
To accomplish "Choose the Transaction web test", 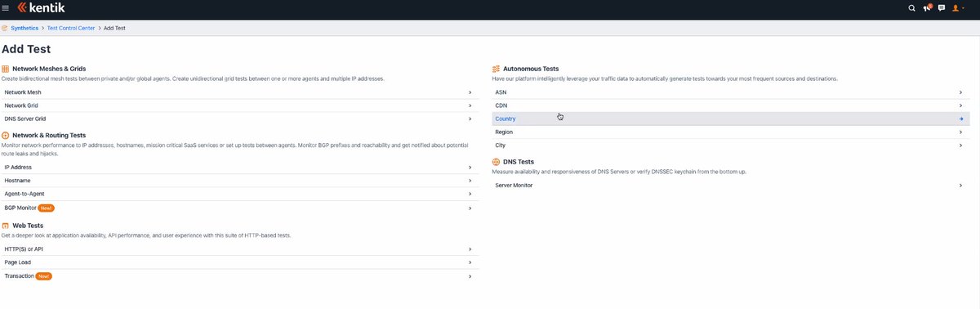I will tap(239, 276).
